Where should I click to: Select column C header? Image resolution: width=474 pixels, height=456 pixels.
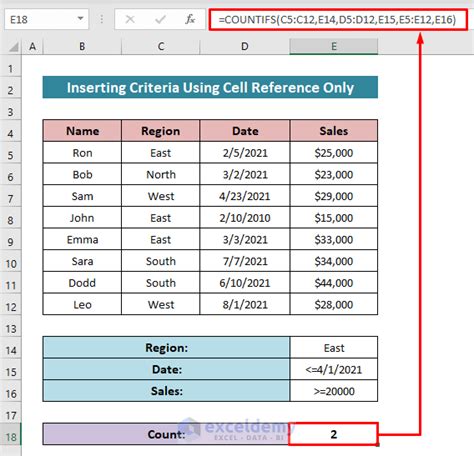[161, 46]
